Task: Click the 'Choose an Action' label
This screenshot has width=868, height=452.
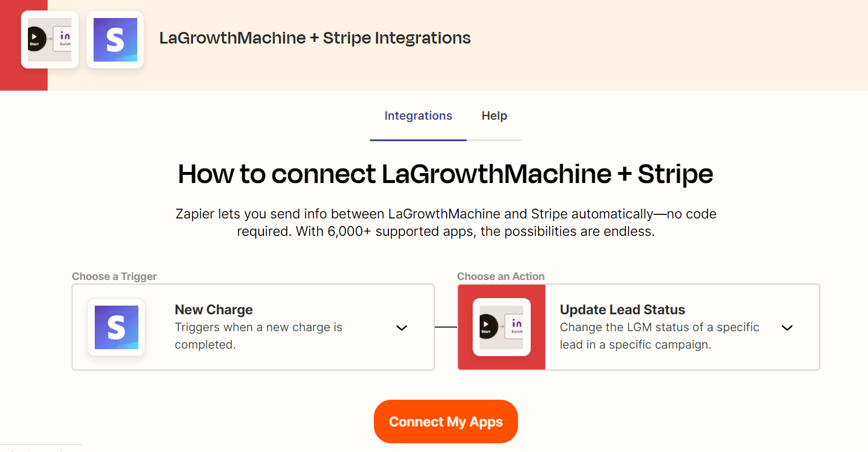Action: pyautogui.click(x=501, y=277)
